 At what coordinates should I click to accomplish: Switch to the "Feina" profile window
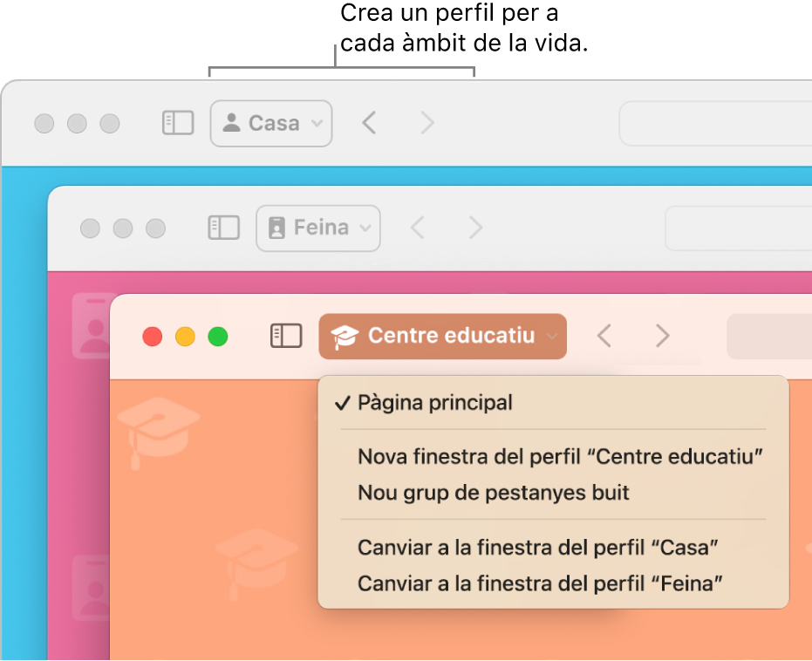[542, 583]
